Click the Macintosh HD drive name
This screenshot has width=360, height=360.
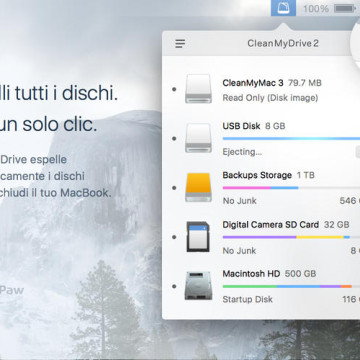(x=251, y=274)
